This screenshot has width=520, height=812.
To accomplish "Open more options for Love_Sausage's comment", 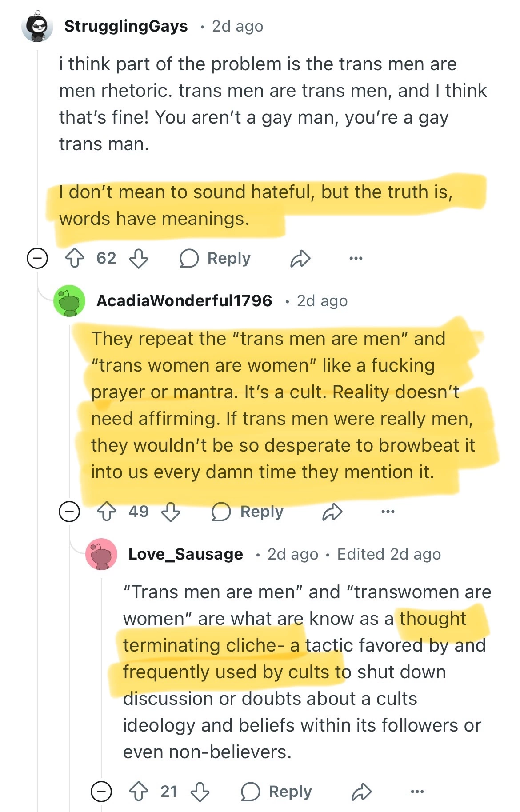I will pyautogui.click(x=417, y=792).
